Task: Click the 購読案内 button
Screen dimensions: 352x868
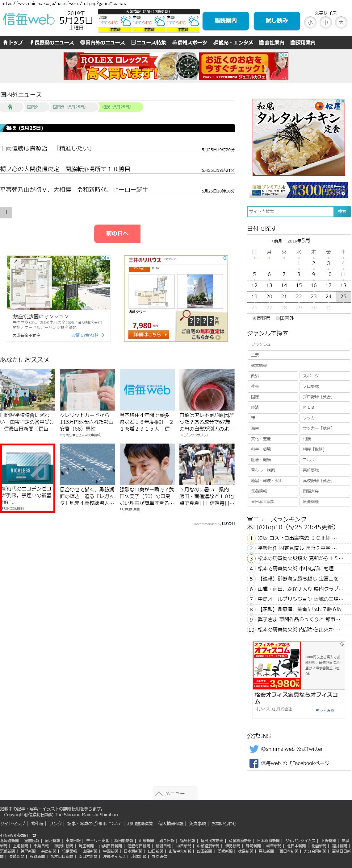Action: pos(226,21)
